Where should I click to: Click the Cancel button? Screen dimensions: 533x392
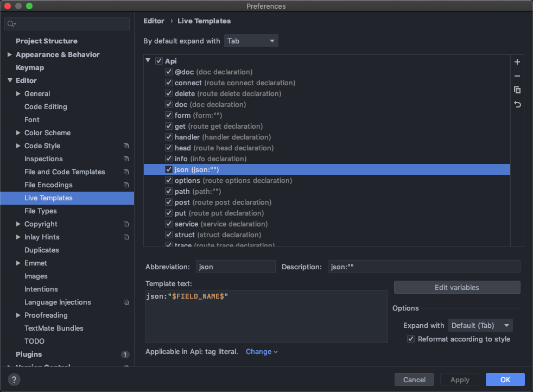[x=414, y=380]
